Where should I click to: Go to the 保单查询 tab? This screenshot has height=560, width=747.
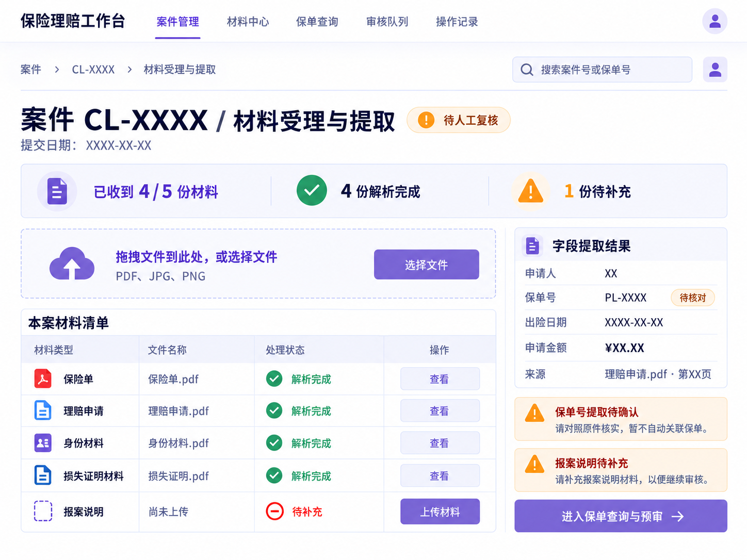[317, 22]
